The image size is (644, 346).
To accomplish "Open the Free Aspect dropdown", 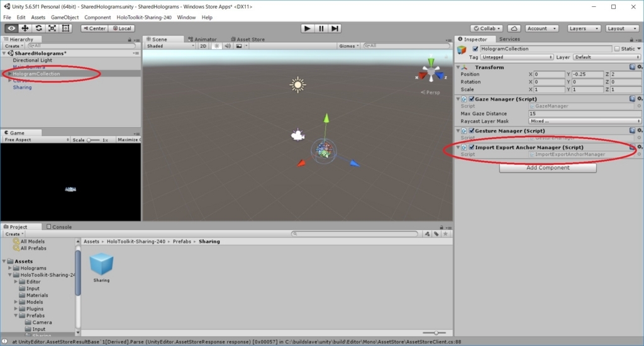I will [36, 140].
